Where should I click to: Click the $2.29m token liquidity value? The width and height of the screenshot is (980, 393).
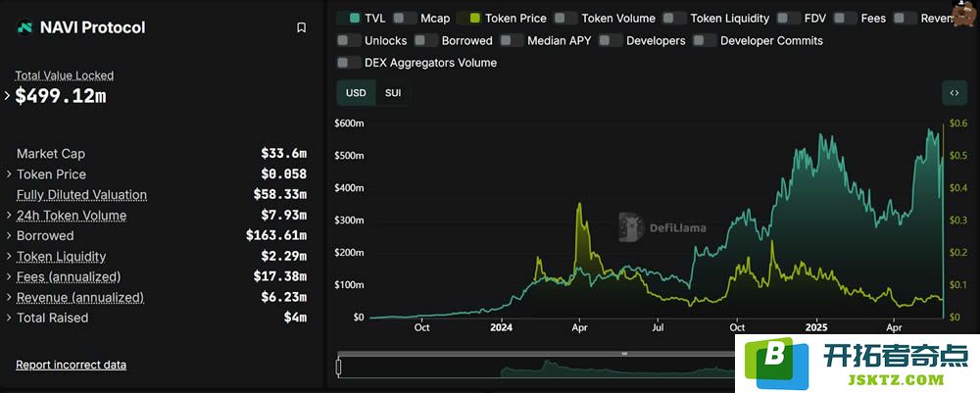coord(284,256)
